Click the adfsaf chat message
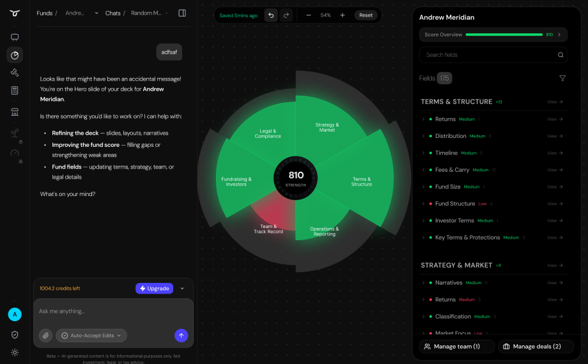Viewport: 588px width, 364px height. pyautogui.click(x=169, y=52)
